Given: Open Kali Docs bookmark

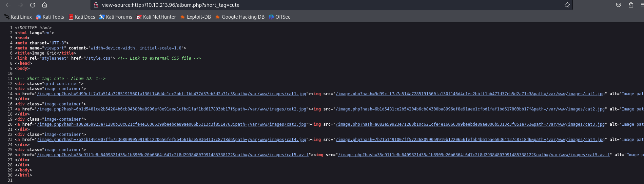Looking at the screenshot, I should (82, 17).
